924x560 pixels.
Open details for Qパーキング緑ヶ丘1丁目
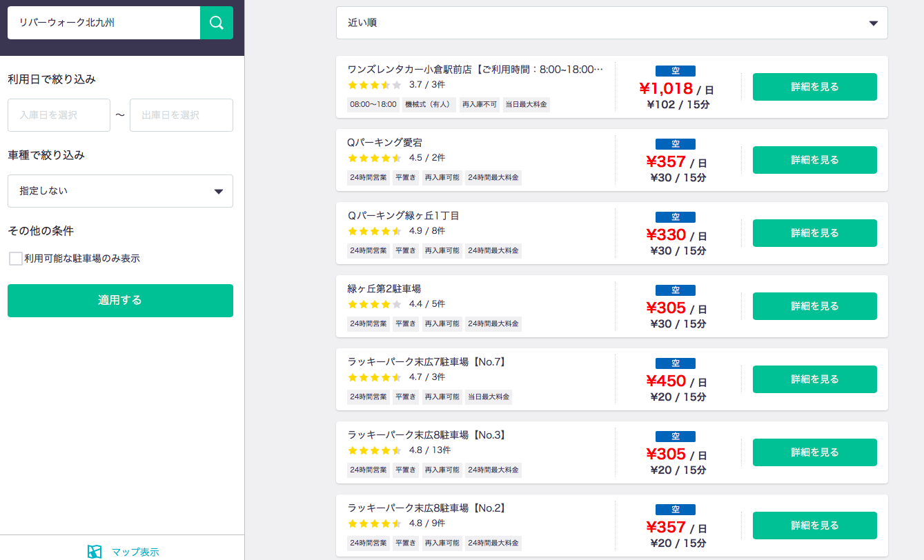pyautogui.click(x=815, y=233)
